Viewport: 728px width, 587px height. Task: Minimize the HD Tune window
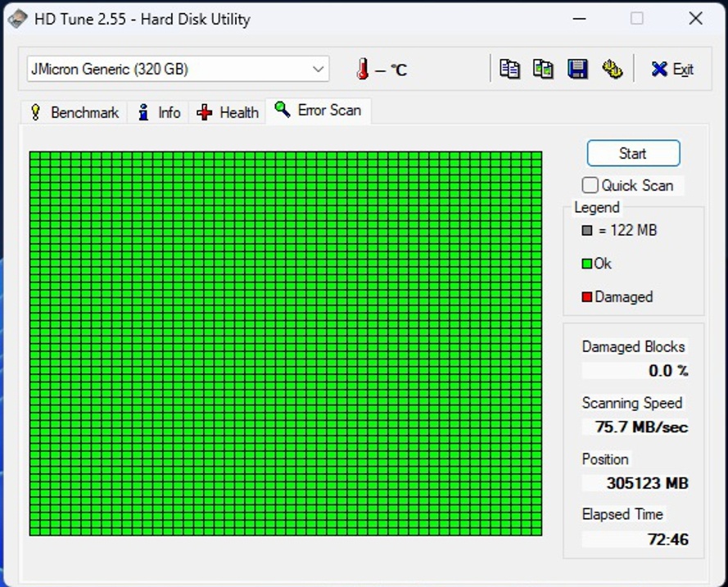tap(578, 19)
